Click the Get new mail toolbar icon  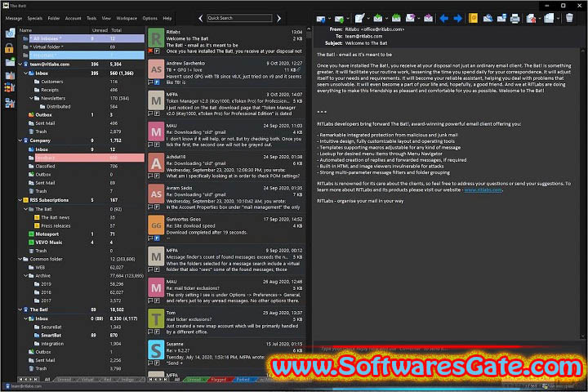(321, 19)
